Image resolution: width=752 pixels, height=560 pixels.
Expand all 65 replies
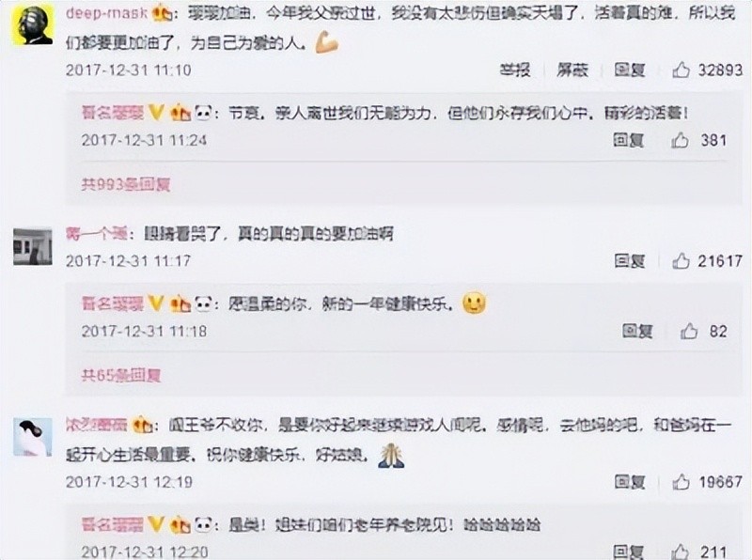[121, 376]
